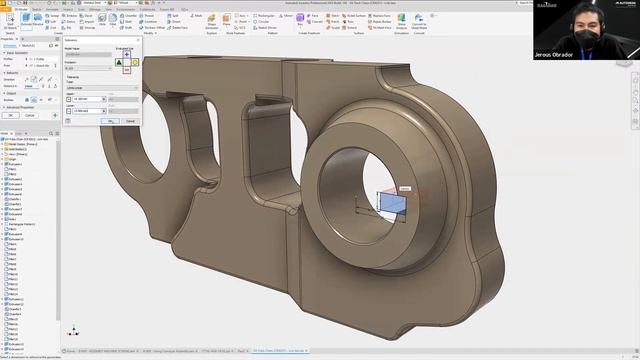Switch to the Sketch ribbon tab

click(36, 9)
